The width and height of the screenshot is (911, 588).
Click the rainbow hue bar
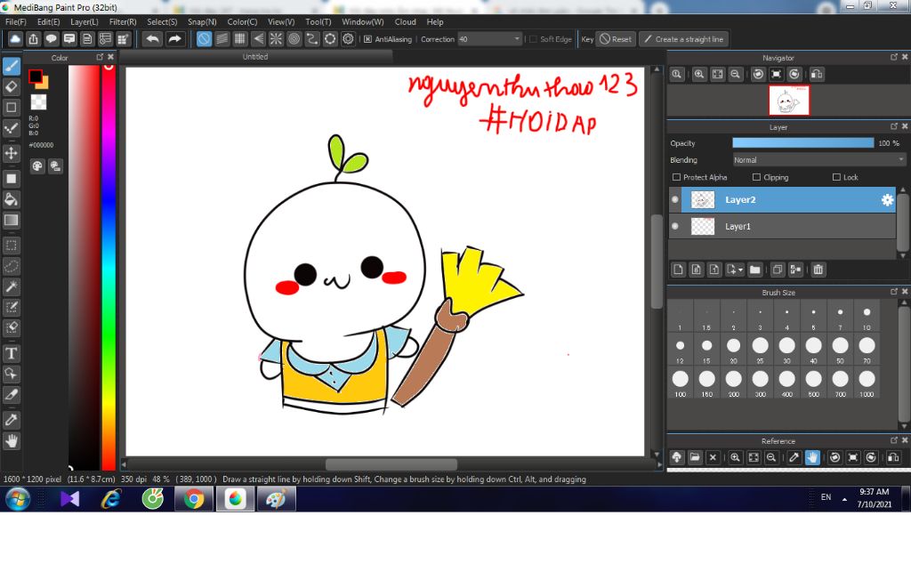109,267
